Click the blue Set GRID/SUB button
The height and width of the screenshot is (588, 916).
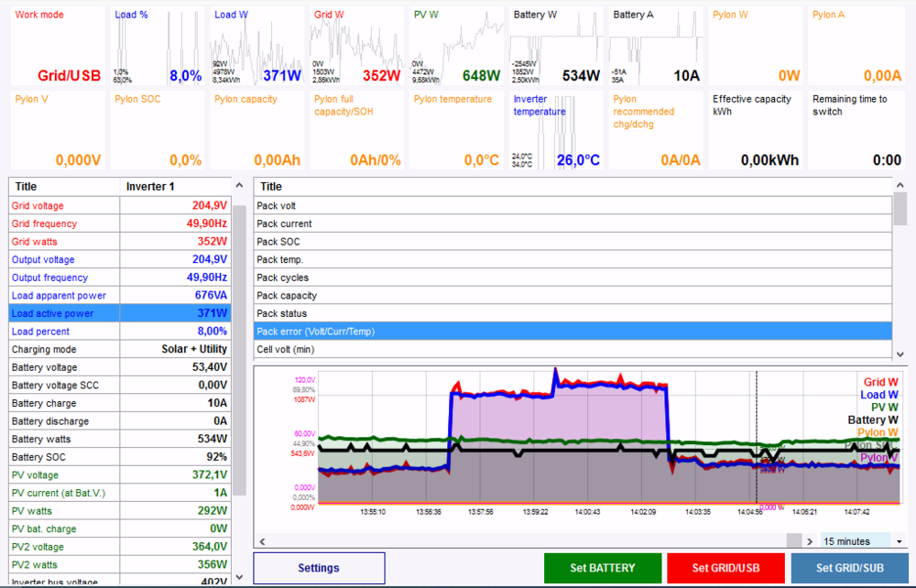point(851,568)
